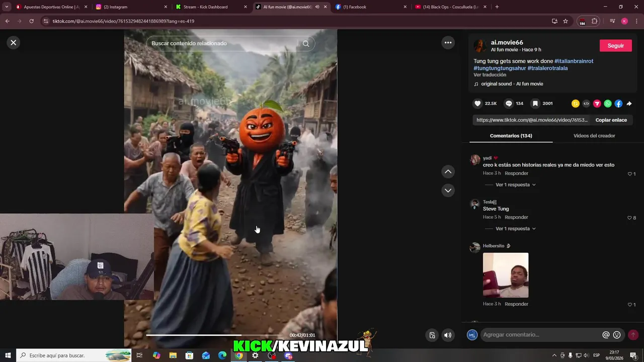This screenshot has height=362, width=644.
Task: Select the video URL text field
Action: point(531,120)
